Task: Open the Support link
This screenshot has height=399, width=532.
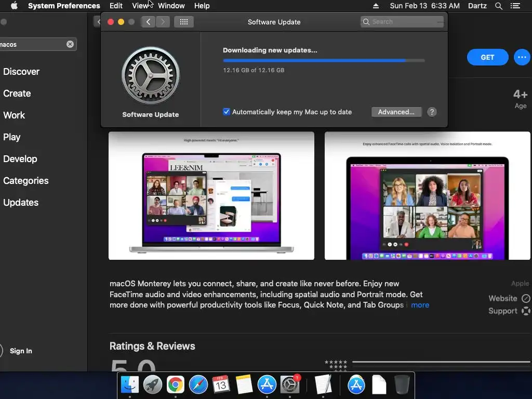Action: (x=509, y=311)
